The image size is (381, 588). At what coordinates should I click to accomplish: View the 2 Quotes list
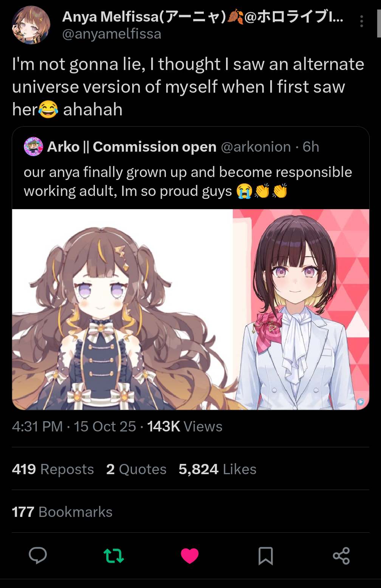[136, 469]
